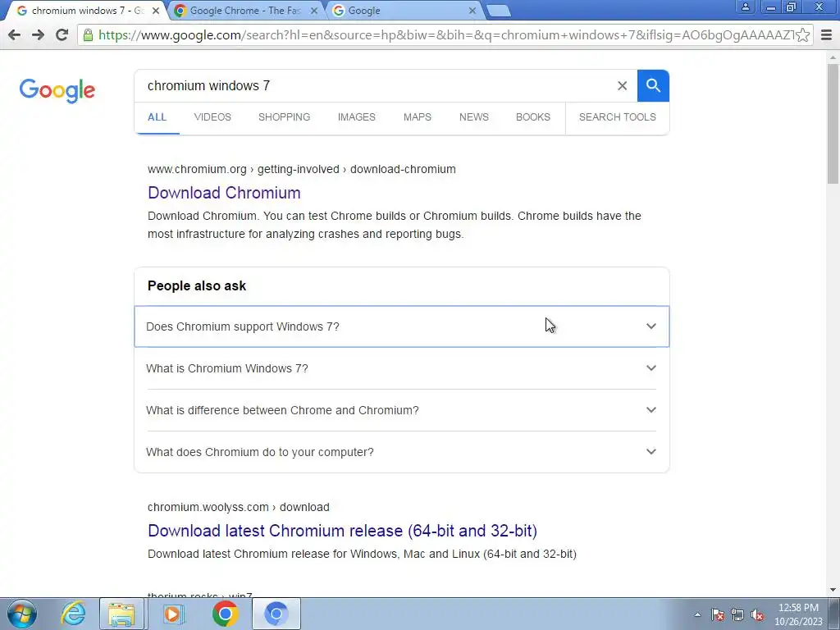Show hidden system tray icons
The height and width of the screenshot is (630, 840).
coord(697,614)
